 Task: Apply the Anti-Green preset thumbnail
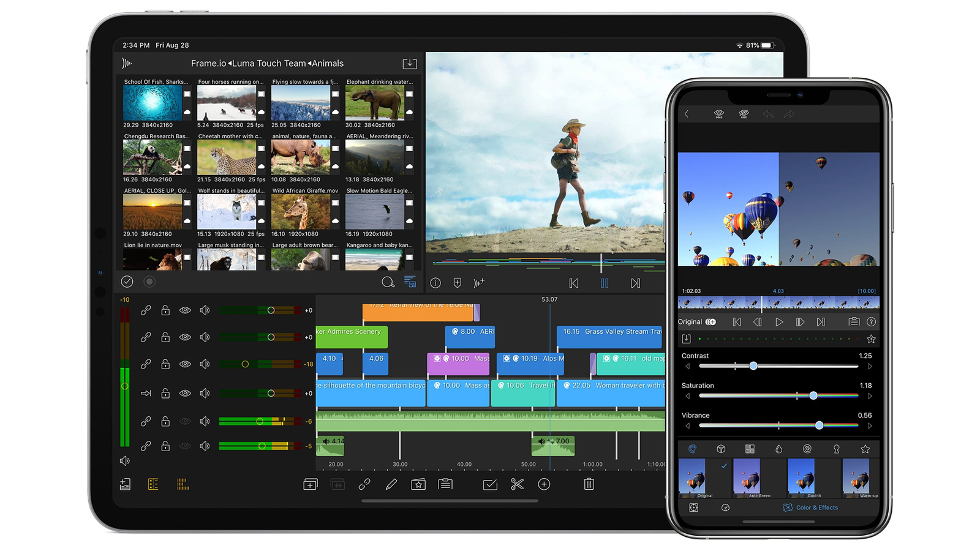tap(747, 478)
